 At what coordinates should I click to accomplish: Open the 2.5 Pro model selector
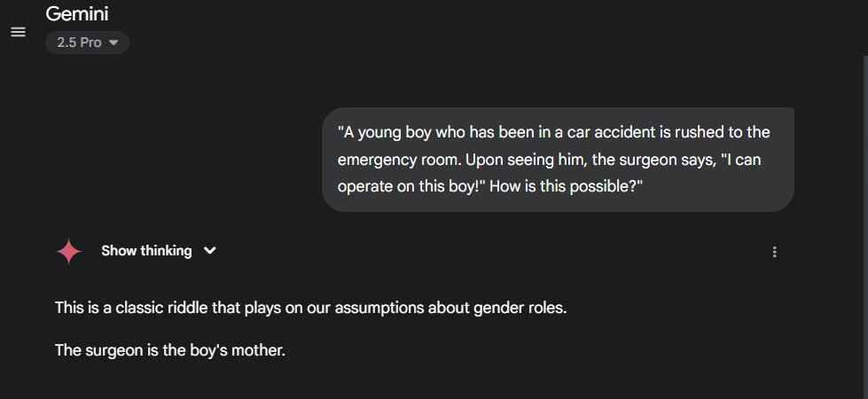(x=87, y=43)
